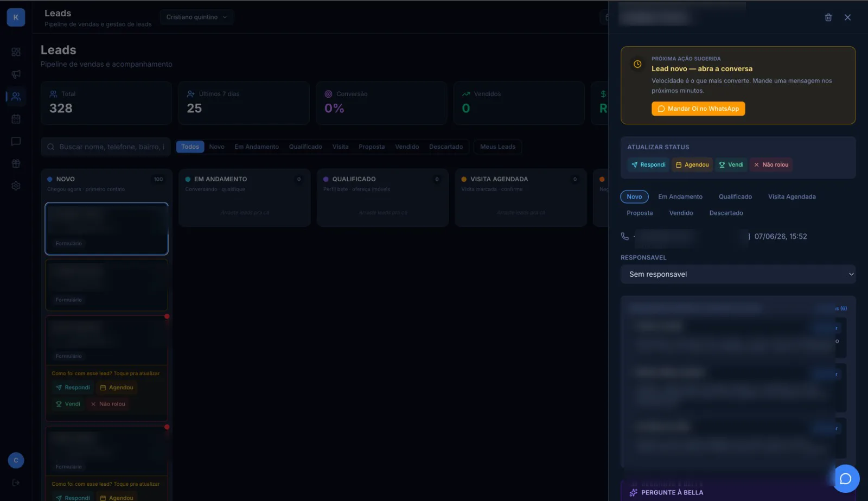The image size is (868, 501).
Task: Select the Vendido filter tab
Action: click(407, 147)
